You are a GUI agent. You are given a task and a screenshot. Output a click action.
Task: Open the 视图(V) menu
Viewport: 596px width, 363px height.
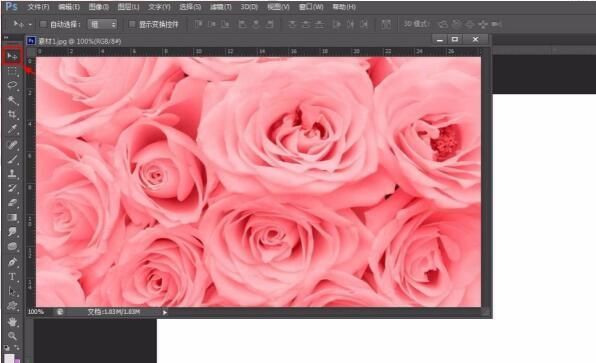(x=278, y=7)
